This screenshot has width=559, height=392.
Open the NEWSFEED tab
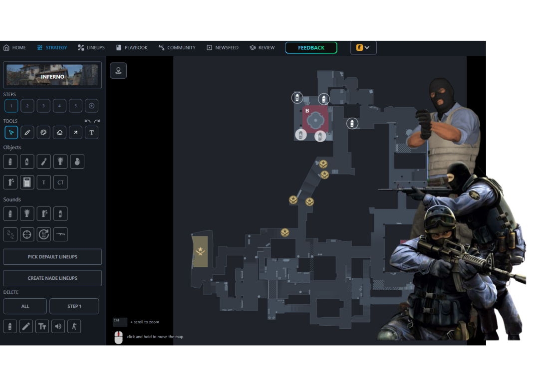coord(223,47)
